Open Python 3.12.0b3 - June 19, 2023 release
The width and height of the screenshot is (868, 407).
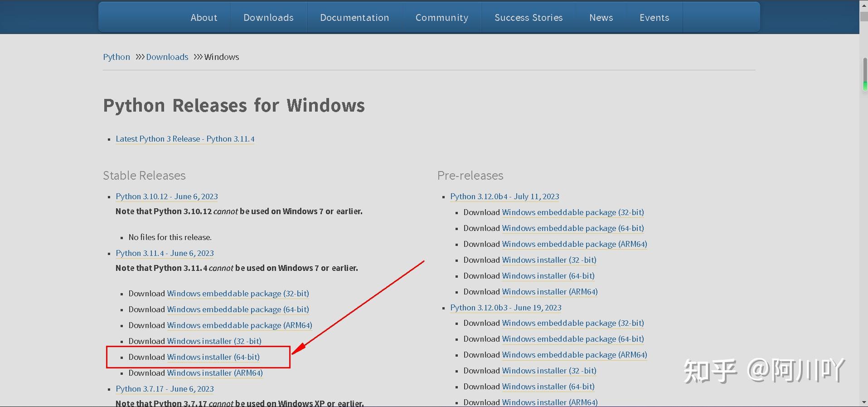[x=506, y=308]
